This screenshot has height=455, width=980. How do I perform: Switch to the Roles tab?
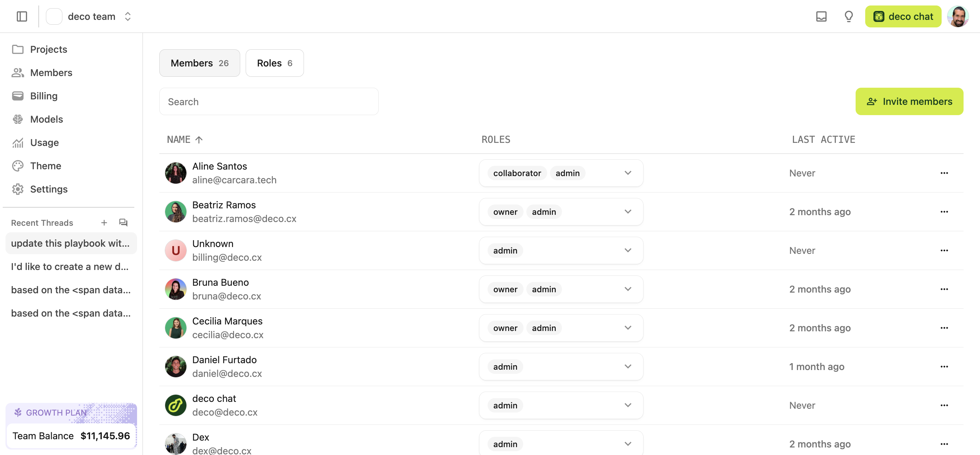[x=274, y=63]
